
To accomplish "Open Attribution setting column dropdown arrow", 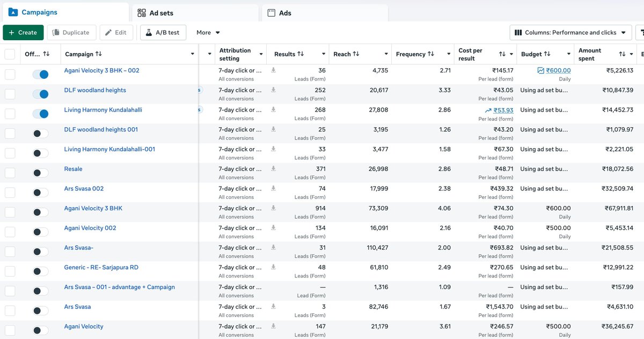I will coord(261,54).
